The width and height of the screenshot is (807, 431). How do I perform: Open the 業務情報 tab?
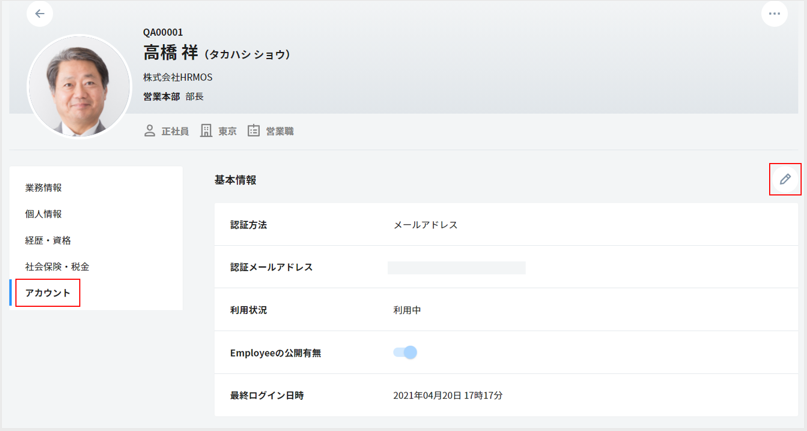(43, 188)
